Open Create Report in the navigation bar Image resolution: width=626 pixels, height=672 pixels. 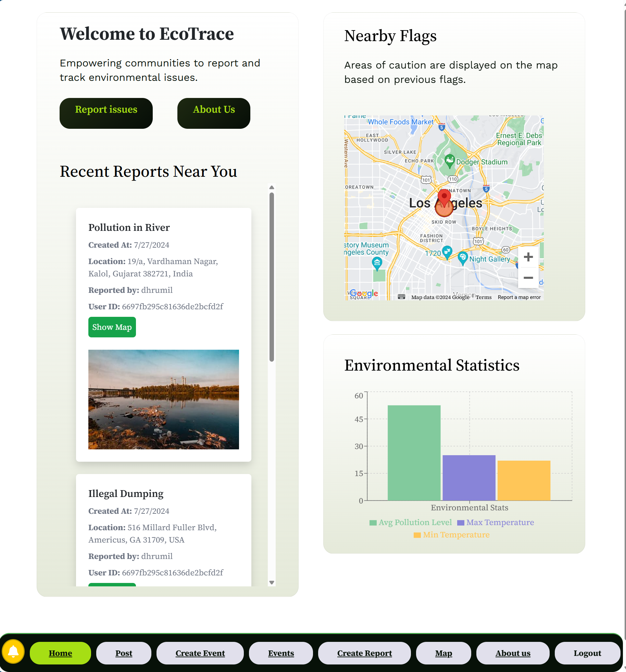click(x=364, y=653)
